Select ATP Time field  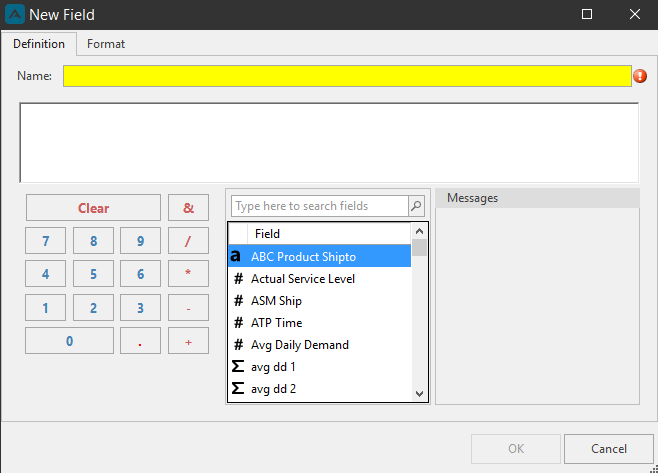pos(319,322)
